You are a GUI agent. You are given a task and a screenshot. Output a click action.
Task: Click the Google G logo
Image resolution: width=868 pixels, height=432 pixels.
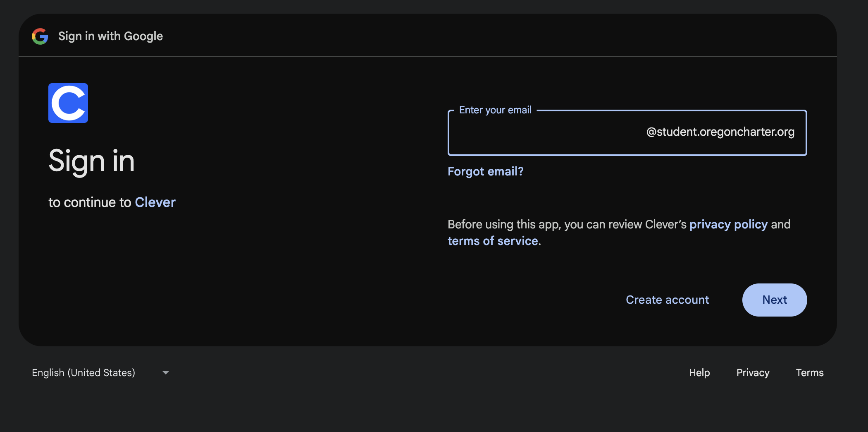(x=40, y=36)
